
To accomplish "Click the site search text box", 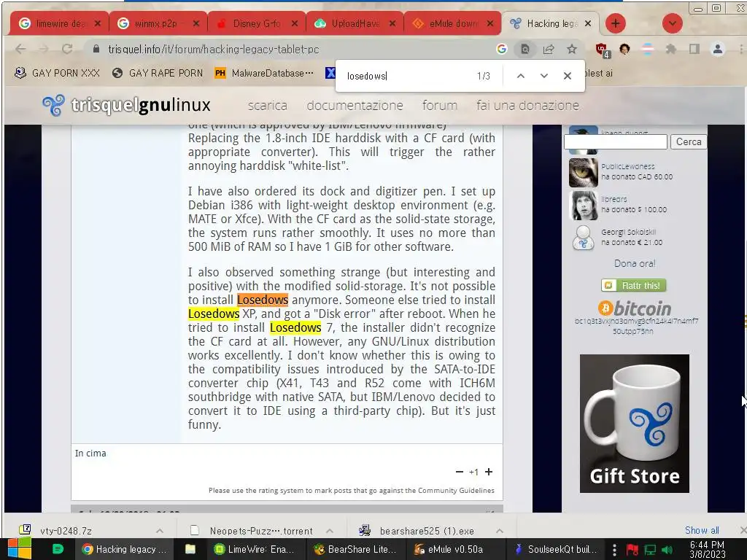I will point(616,142).
